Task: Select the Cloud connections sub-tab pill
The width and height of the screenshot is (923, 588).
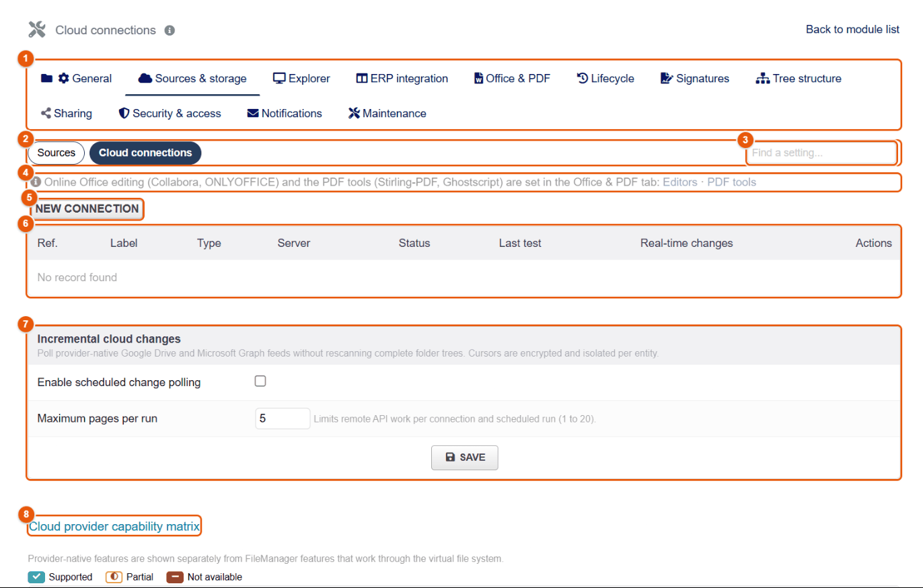Action: [145, 153]
